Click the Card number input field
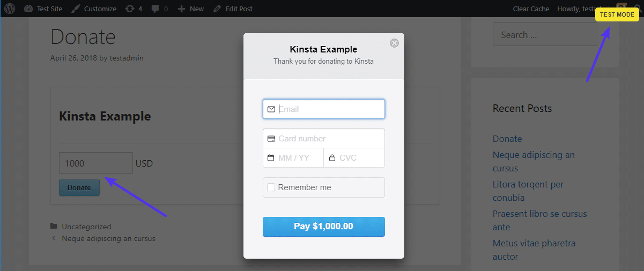644x271 pixels. [330, 139]
